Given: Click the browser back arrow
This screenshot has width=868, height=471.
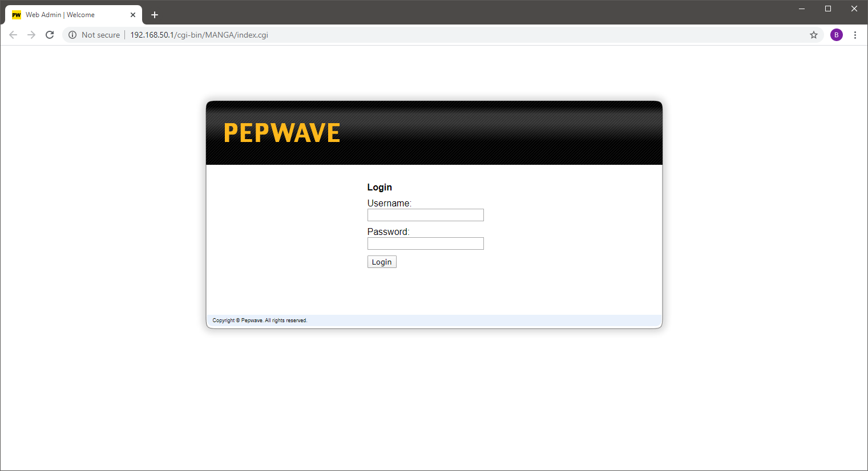Looking at the screenshot, I should coord(13,35).
